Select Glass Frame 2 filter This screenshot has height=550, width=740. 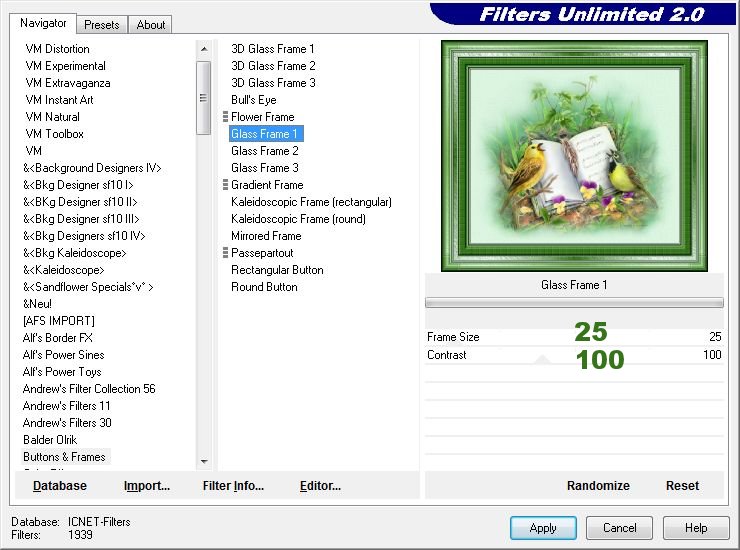tap(265, 151)
